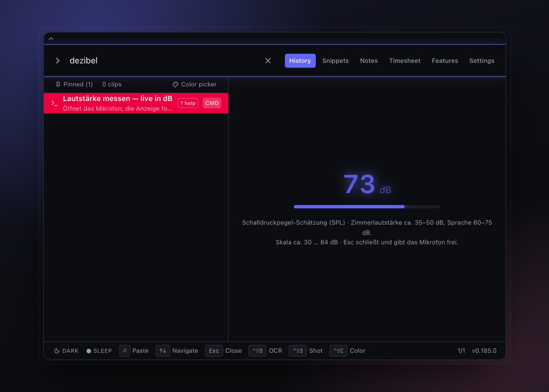Click the "Skala ca. 30 … 84 dB" line
The height and width of the screenshot is (392, 549).
coord(367,242)
